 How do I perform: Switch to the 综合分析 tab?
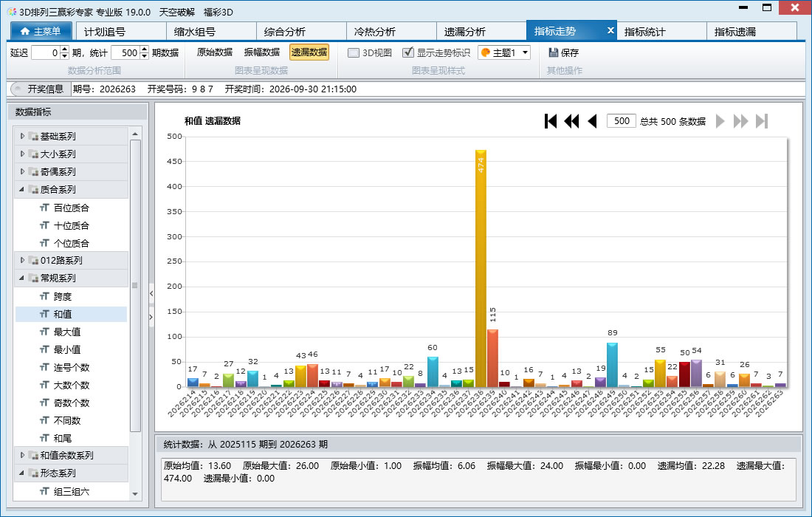[301, 31]
